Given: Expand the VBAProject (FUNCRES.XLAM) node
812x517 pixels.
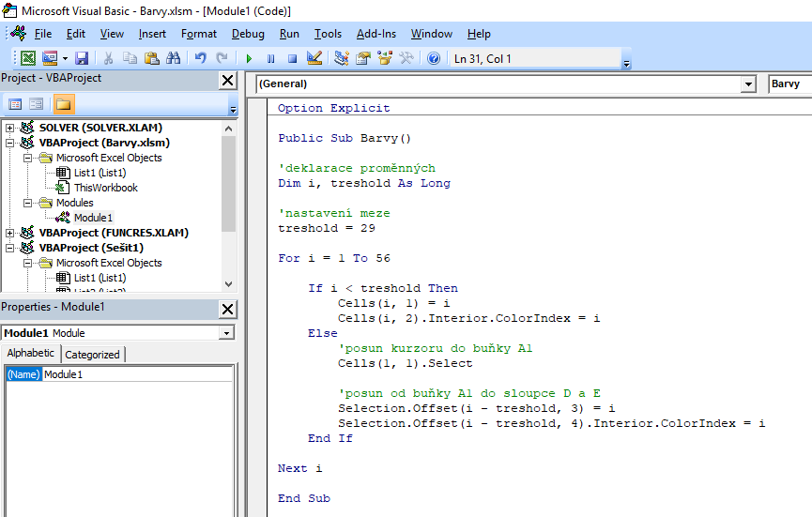Looking at the screenshot, I should (x=9, y=233).
